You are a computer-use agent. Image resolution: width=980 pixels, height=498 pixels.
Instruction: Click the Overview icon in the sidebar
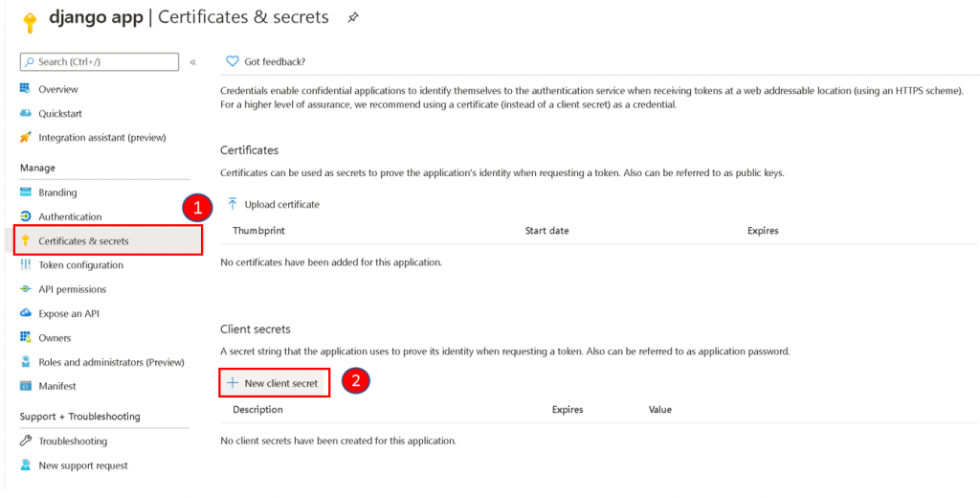pyautogui.click(x=26, y=89)
